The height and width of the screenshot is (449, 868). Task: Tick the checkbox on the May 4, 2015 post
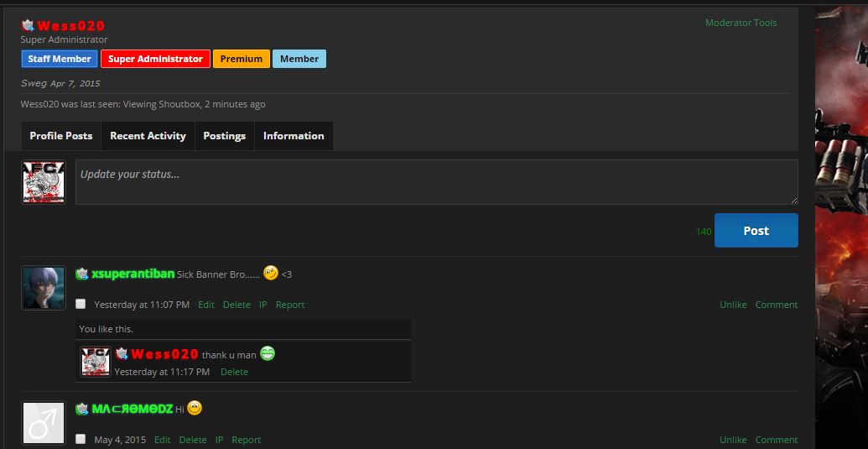(x=81, y=439)
